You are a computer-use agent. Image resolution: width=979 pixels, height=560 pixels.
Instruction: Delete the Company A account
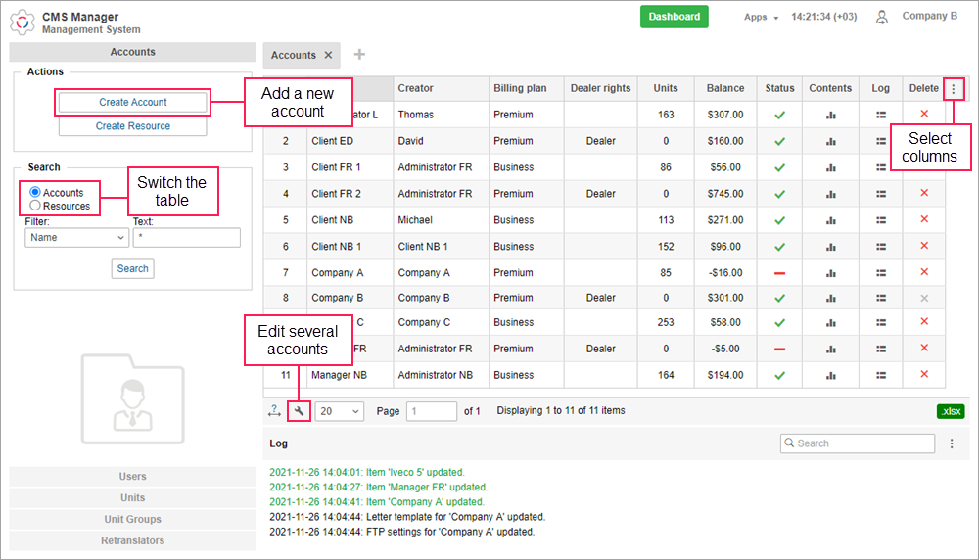924,271
